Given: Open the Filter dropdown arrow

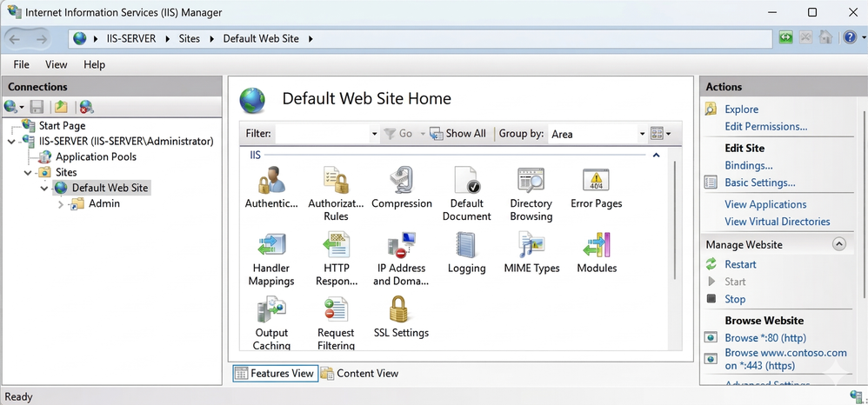Looking at the screenshot, I should tap(374, 134).
